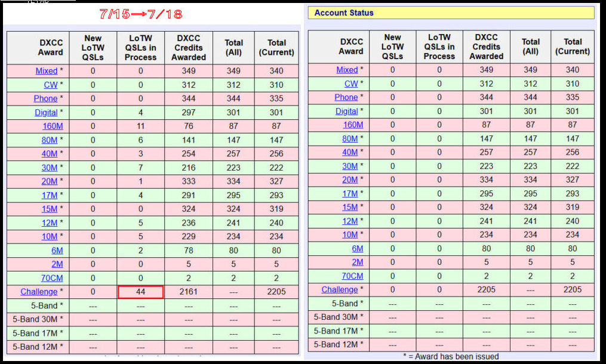Open the Mixed link in left table
The width and height of the screenshot is (606, 364).
(47, 71)
